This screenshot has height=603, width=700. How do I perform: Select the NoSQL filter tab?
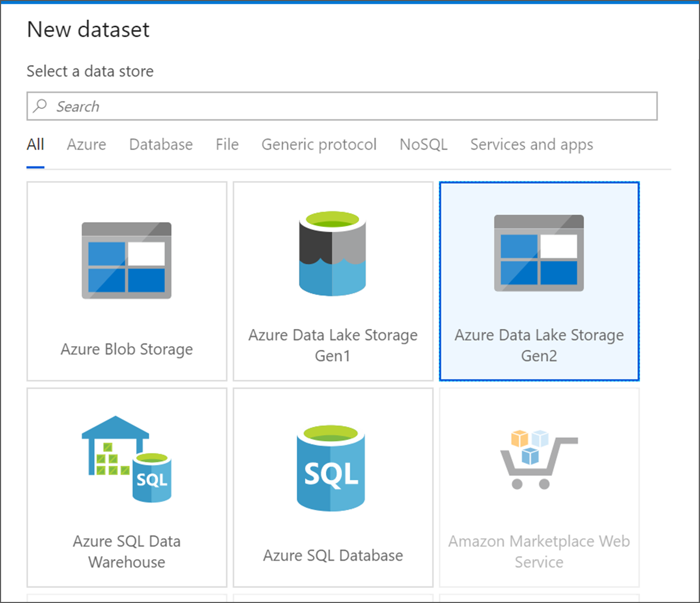pos(423,144)
